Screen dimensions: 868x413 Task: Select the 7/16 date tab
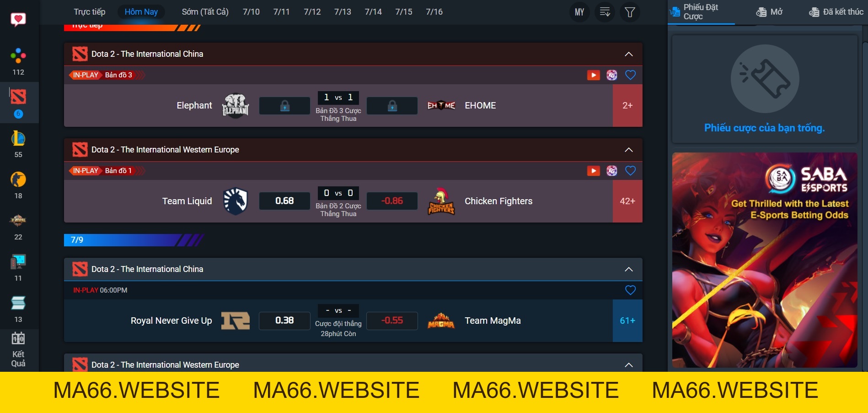click(x=434, y=12)
